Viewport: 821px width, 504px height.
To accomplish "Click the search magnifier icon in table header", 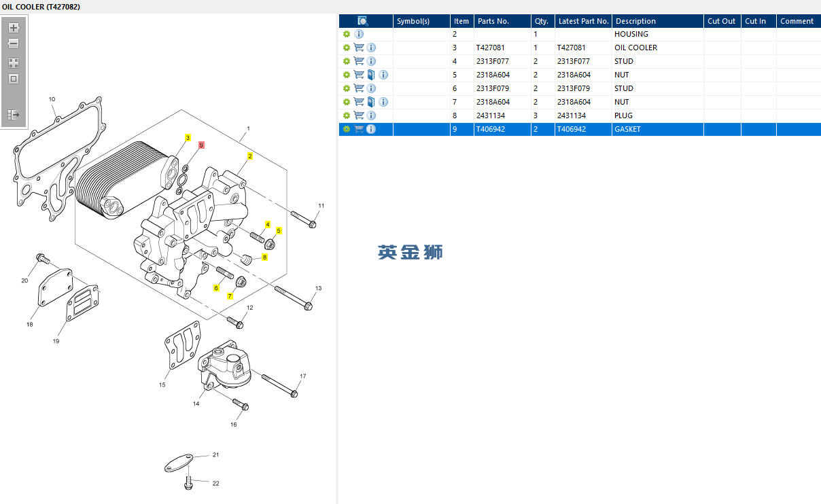I will point(363,21).
